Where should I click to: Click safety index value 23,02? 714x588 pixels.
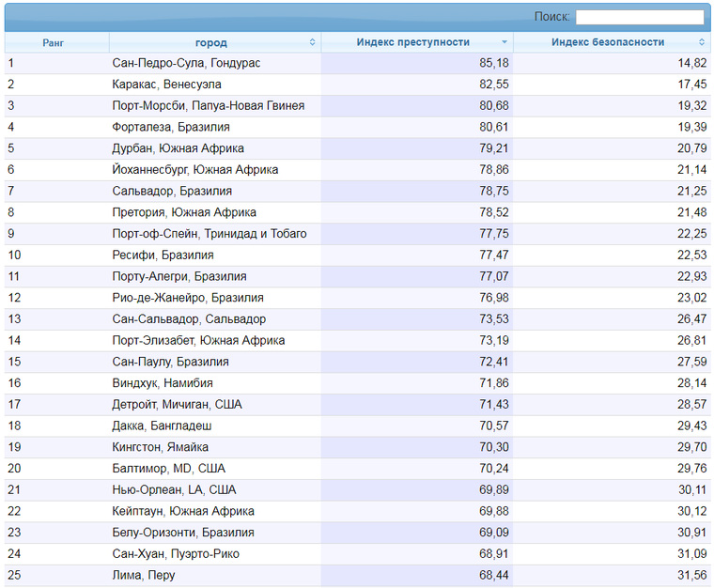click(x=692, y=298)
